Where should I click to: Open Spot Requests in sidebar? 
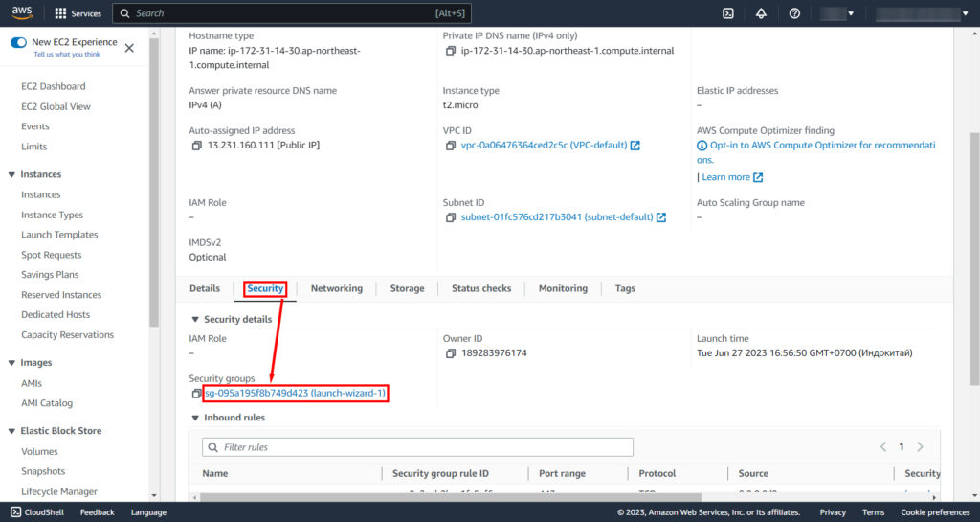click(x=52, y=255)
